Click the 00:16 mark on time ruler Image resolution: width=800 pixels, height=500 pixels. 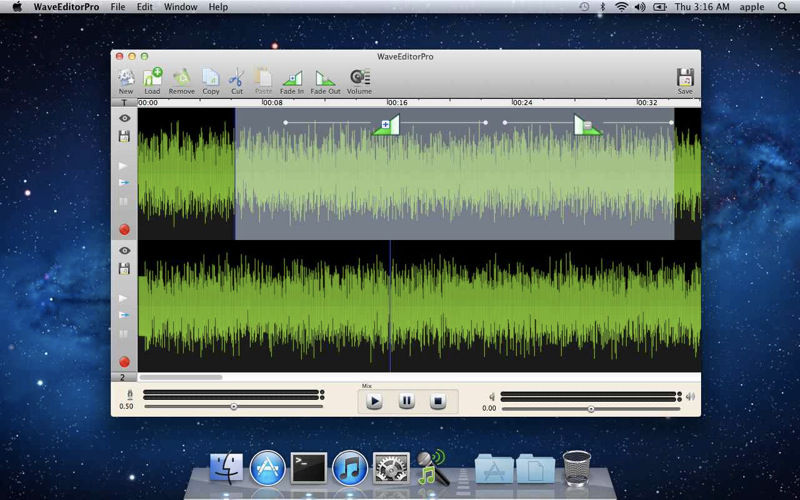[397, 103]
